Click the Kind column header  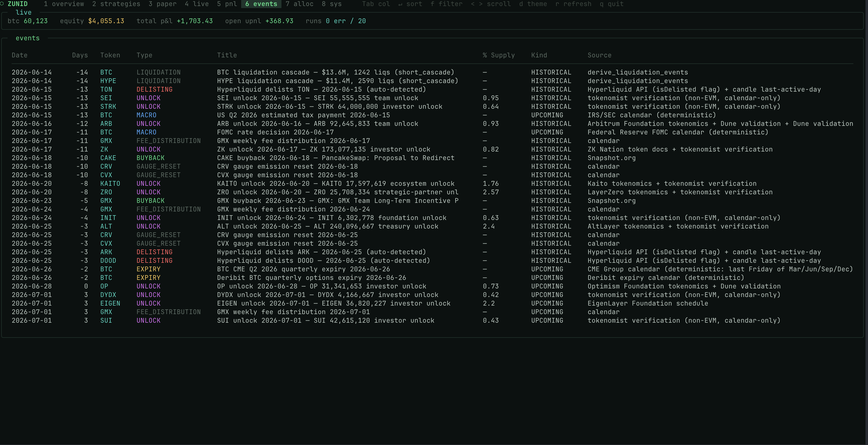pyautogui.click(x=539, y=55)
